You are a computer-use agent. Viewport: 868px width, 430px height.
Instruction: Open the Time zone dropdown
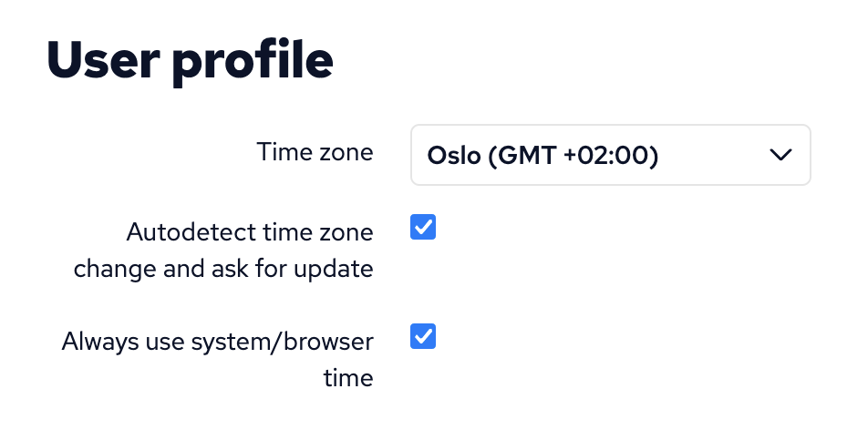[610, 155]
